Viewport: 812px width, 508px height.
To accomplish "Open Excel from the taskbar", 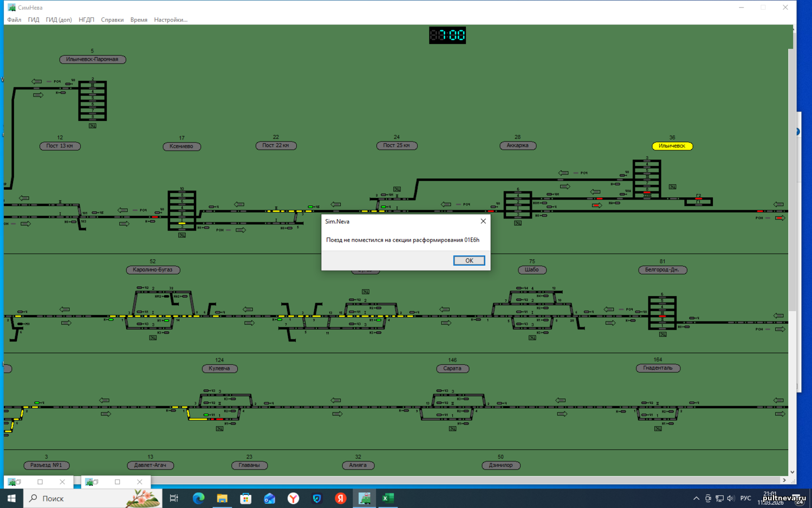I will point(388,498).
